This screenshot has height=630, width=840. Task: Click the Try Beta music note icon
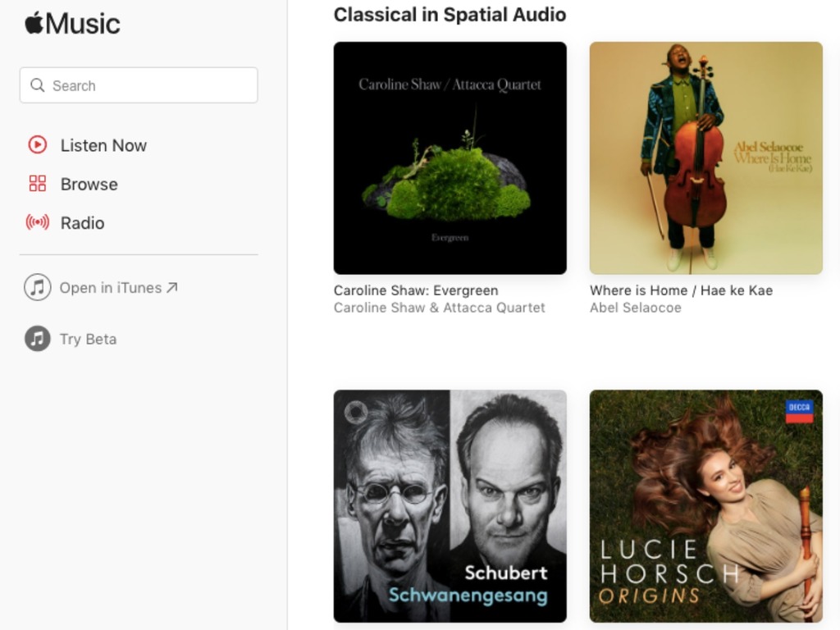tap(38, 339)
